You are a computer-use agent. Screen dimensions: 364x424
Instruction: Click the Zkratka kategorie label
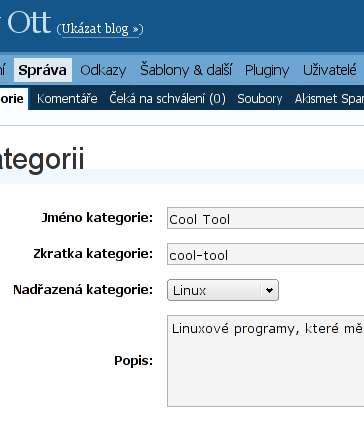[93, 254]
